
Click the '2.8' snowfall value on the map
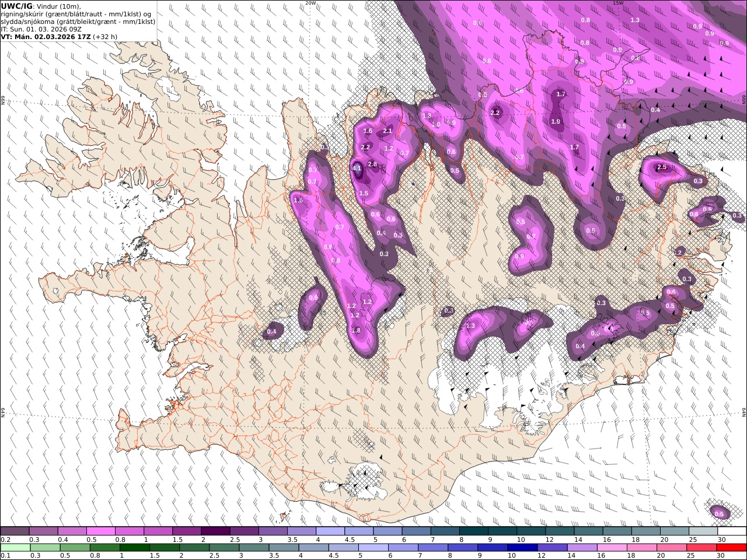[372, 164]
